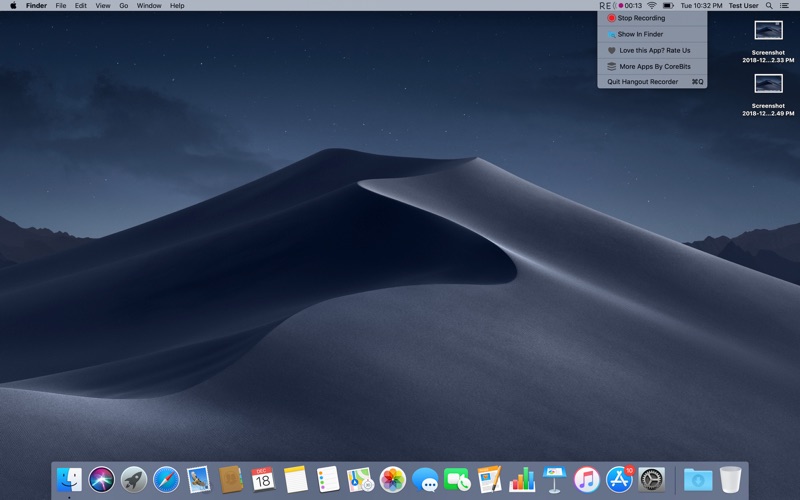Open Notification Center list icon

(x=784, y=6)
